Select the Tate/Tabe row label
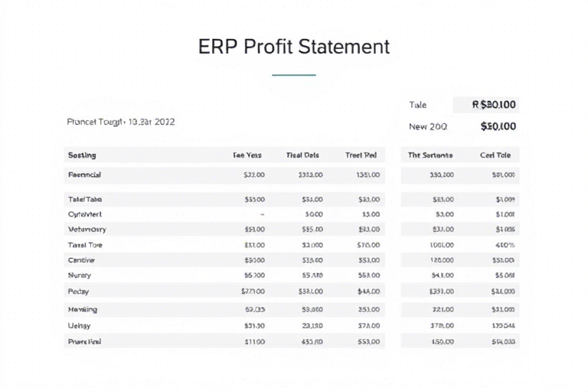The width and height of the screenshot is (588, 392). click(85, 200)
